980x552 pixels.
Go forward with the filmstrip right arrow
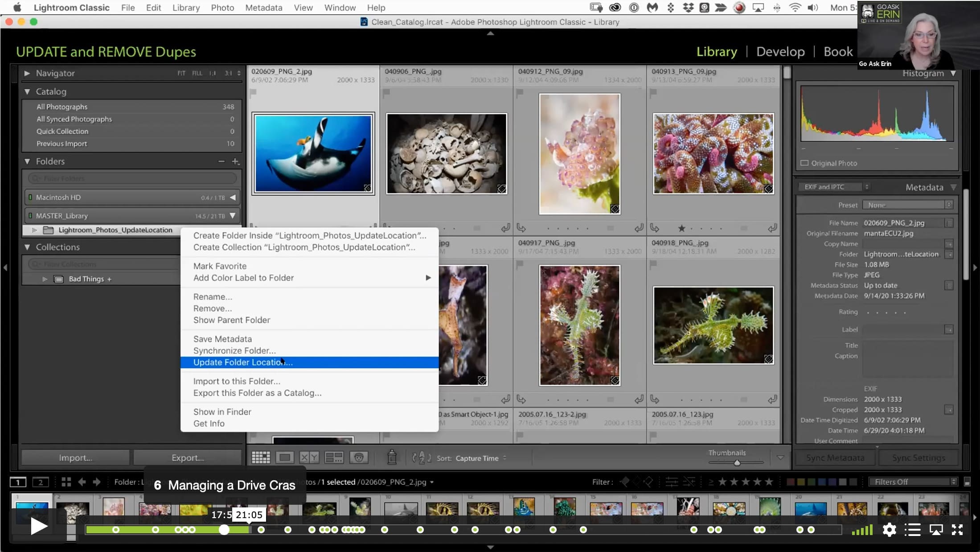tap(97, 482)
